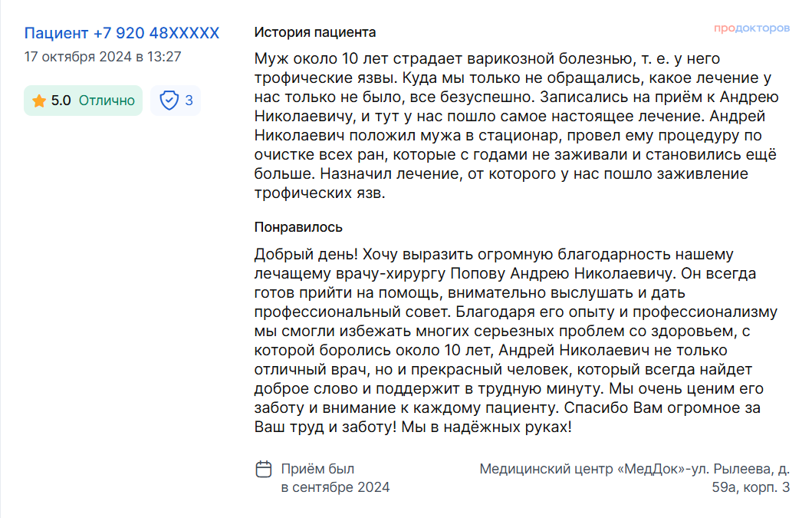Screen dimensions: 812x518
Task: Click the shield checkmark verification icon
Action: 169,100
